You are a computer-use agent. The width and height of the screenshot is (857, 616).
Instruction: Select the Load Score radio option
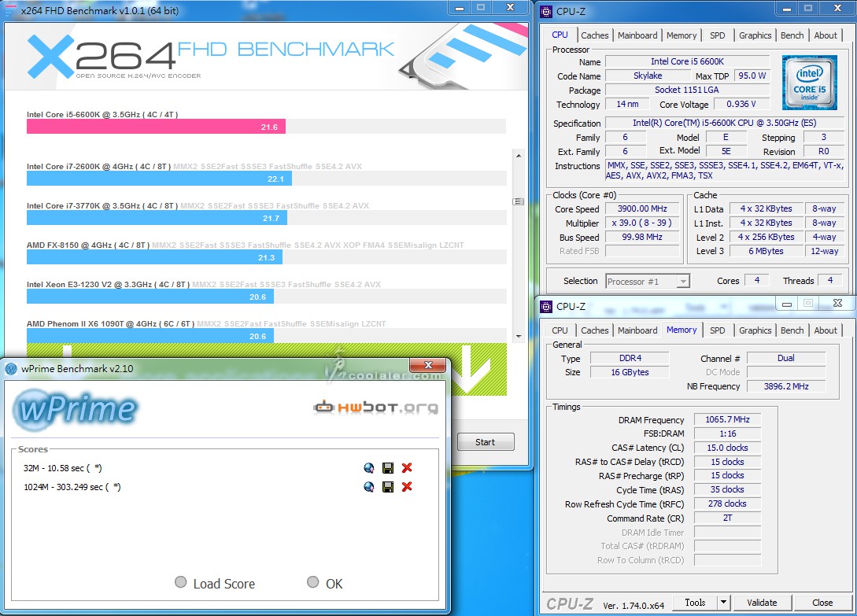[x=181, y=582]
